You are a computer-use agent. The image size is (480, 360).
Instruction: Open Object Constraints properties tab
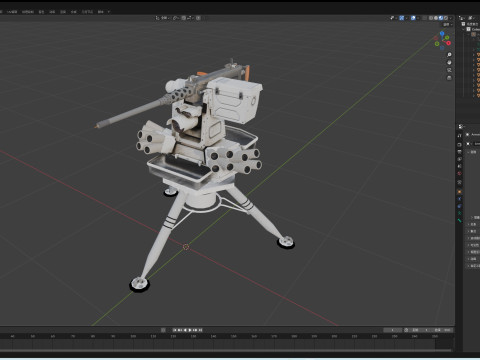click(x=459, y=206)
